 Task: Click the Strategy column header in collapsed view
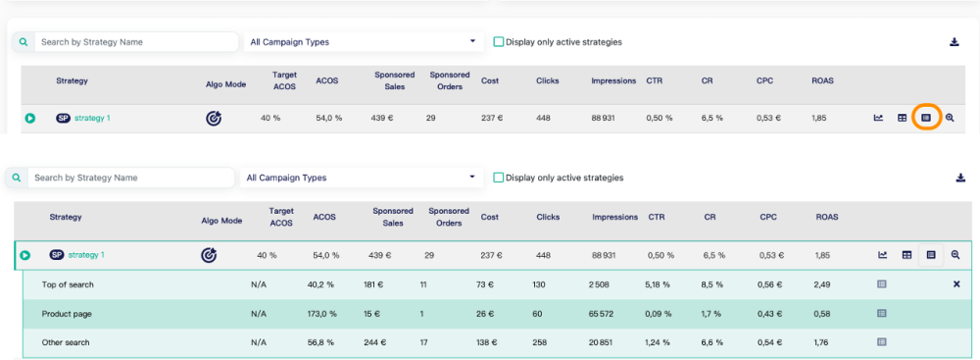click(x=72, y=80)
